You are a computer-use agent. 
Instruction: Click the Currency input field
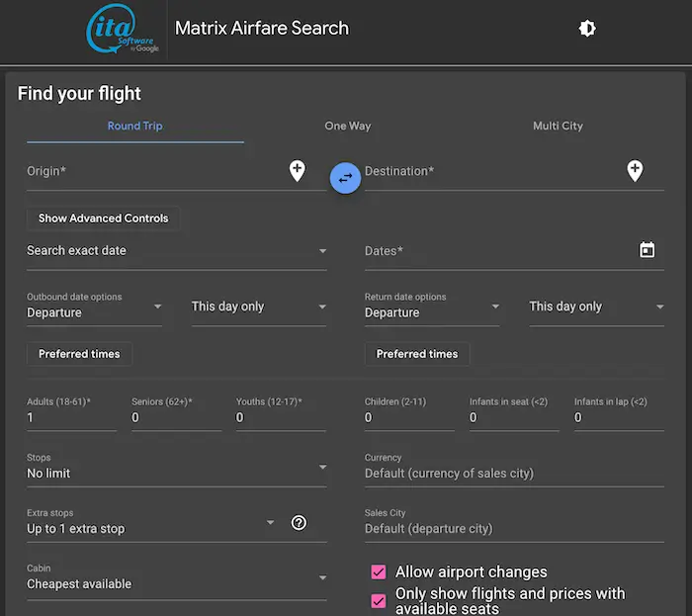(514, 473)
